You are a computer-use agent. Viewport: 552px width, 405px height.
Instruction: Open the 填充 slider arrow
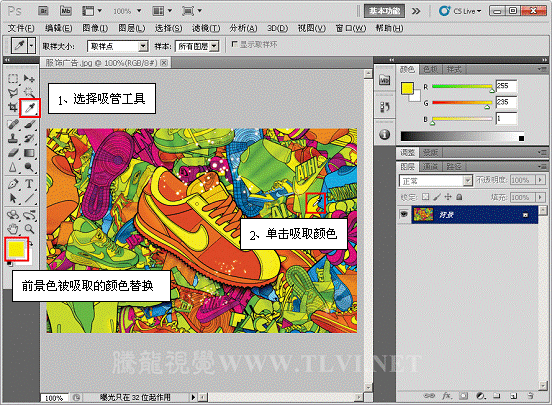(x=540, y=197)
